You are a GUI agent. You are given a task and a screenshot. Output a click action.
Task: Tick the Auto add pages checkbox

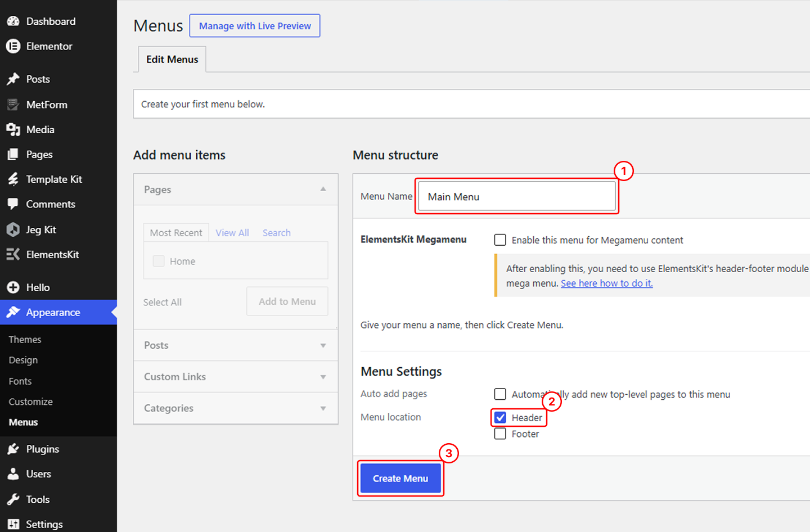500,394
